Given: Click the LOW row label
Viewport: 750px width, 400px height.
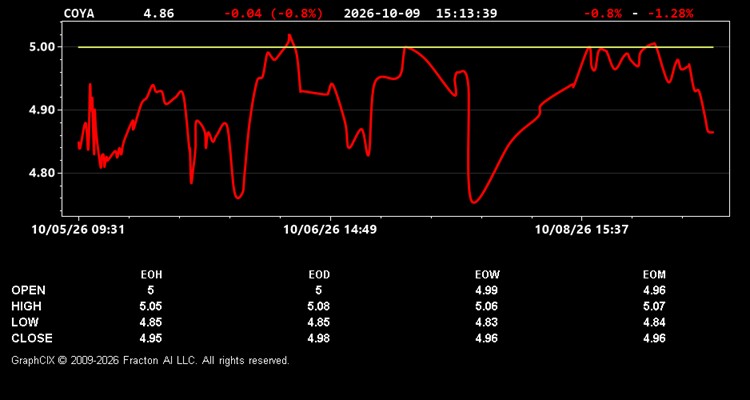Looking at the screenshot, I should [x=25, y=322].
